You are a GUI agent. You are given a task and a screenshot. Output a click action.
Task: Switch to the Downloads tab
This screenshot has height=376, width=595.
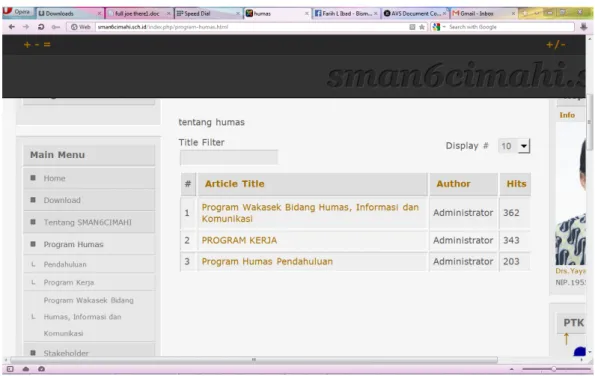[69, 13]
